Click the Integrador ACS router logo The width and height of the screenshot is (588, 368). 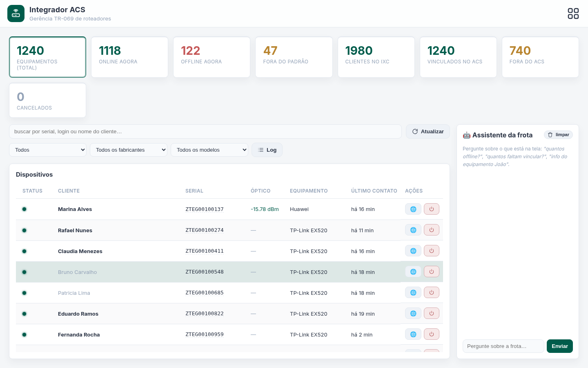[x=16, y=13]
